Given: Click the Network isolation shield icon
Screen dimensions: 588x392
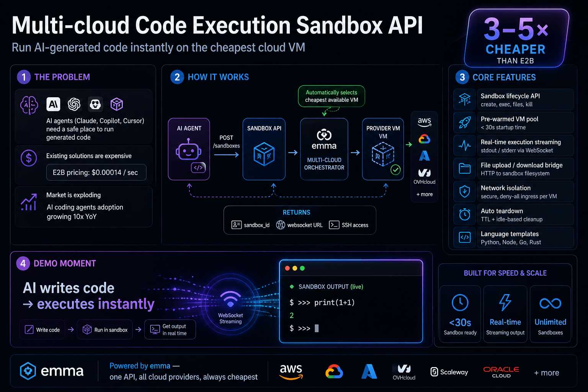Looking at the screenshot, I should (465, 191).
